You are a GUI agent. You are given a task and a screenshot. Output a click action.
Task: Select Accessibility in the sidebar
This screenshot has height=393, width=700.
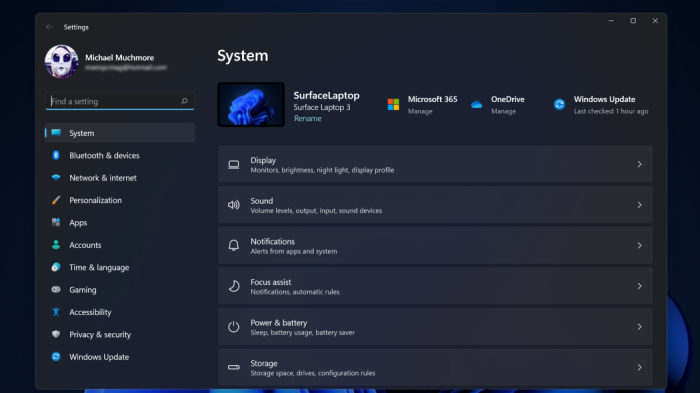pos(120,312)
